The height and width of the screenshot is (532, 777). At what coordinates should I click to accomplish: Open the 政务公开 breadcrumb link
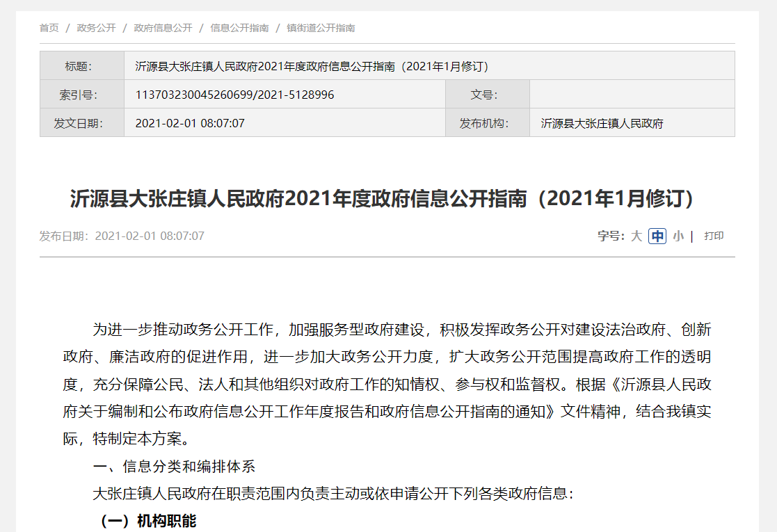(x=96, y=28)
